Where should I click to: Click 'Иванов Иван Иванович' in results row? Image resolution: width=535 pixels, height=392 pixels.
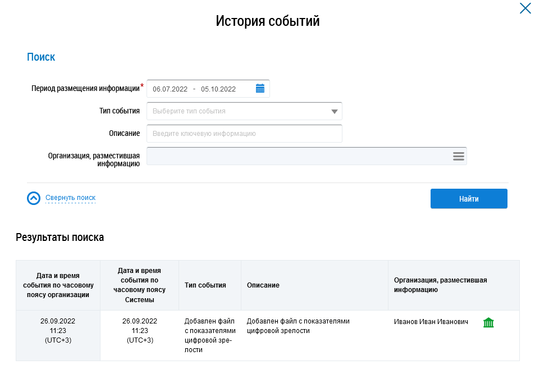point(431,322)
